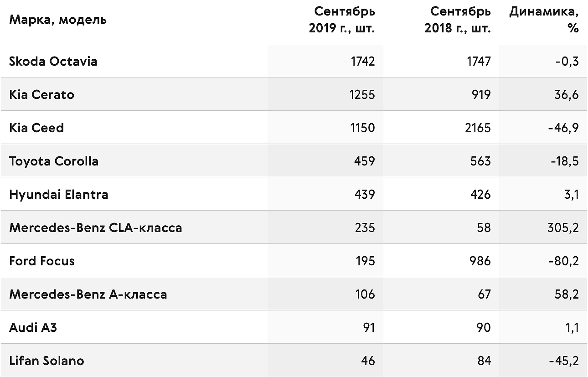
Task: Click the Ford Focus model name
Action: [x=42, y=261]
